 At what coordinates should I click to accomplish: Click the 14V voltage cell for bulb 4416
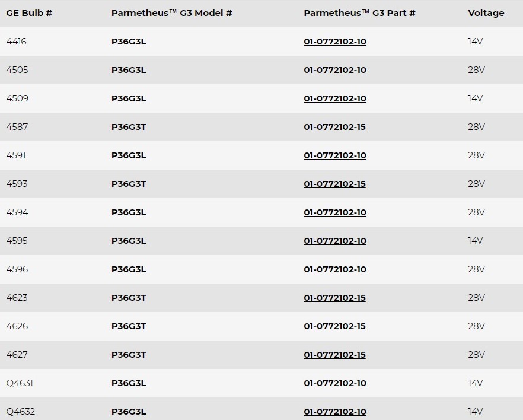(x=476, y=42)
